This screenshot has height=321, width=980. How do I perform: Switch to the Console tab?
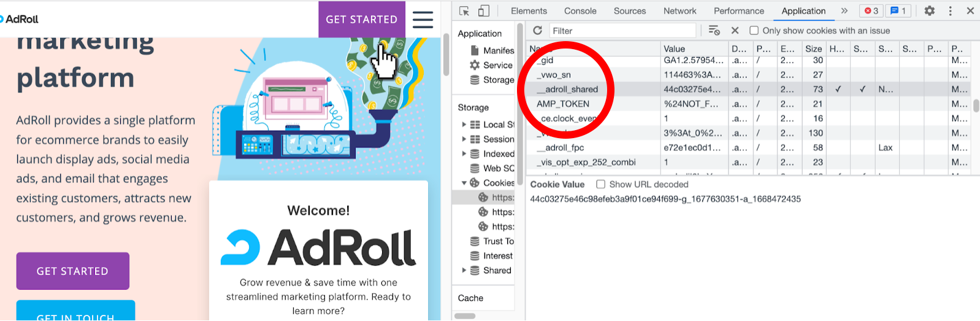[580, 11]
